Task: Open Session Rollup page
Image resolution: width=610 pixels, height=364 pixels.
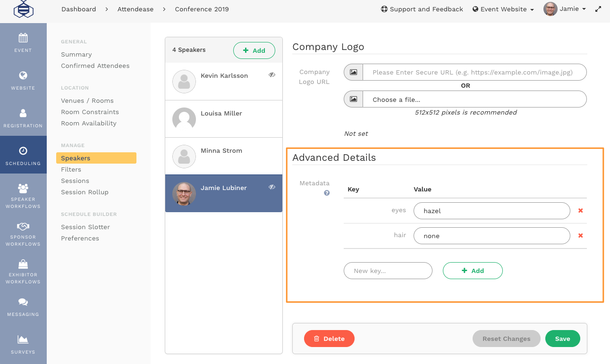Action: (85, 192)
